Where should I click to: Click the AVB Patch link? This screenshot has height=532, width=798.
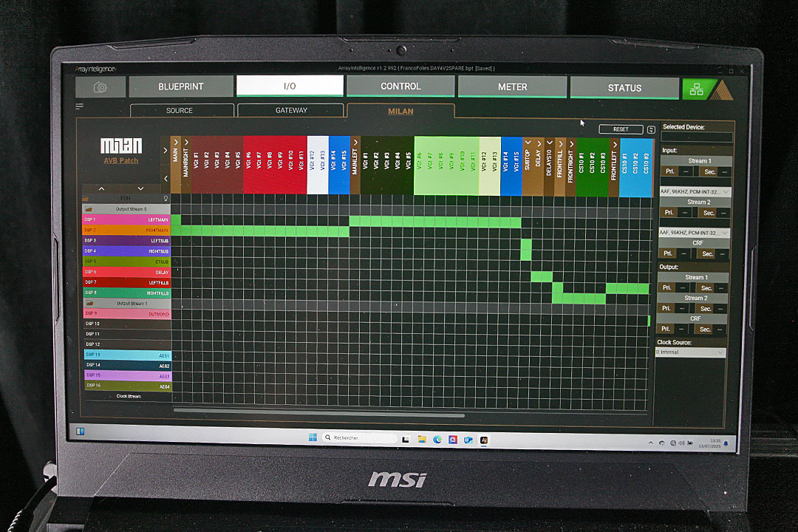tap(121, 160)
